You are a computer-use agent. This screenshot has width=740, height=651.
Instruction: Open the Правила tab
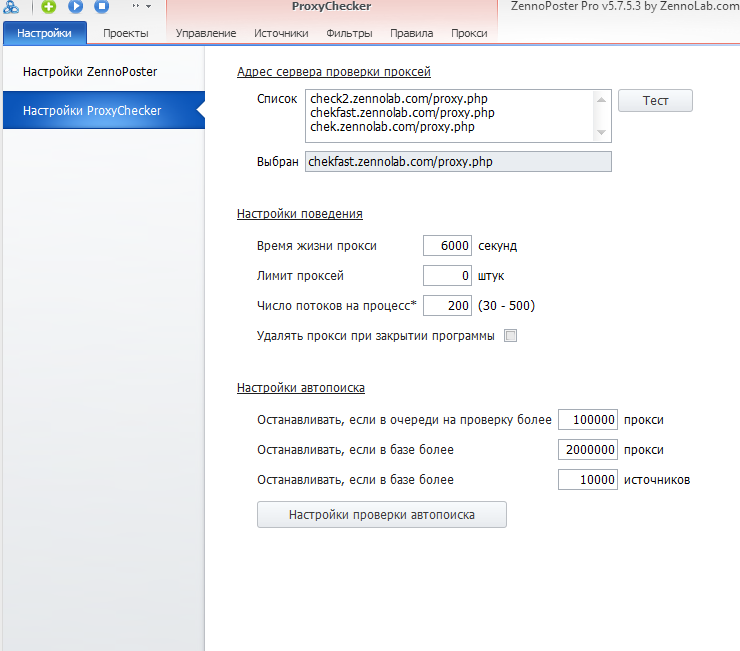412,33
